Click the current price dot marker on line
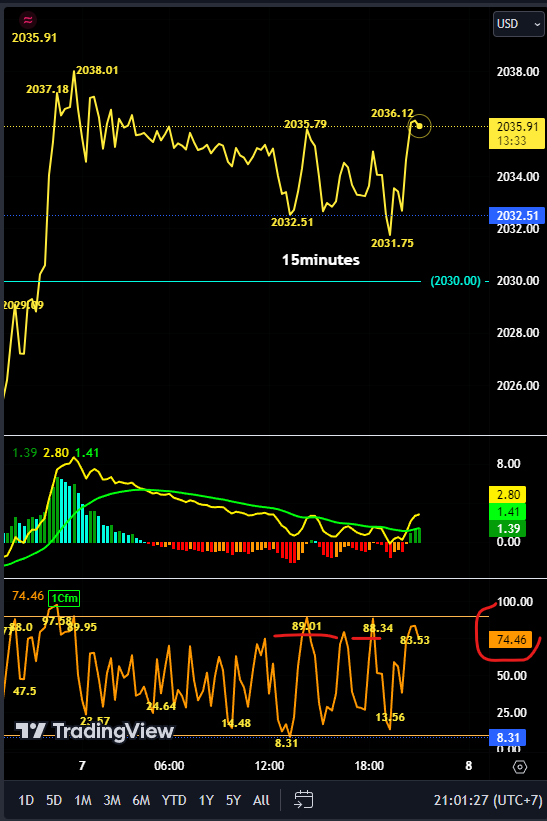Image resolution: width=547 pixels, height=821 pixels. tap(419, 126)
